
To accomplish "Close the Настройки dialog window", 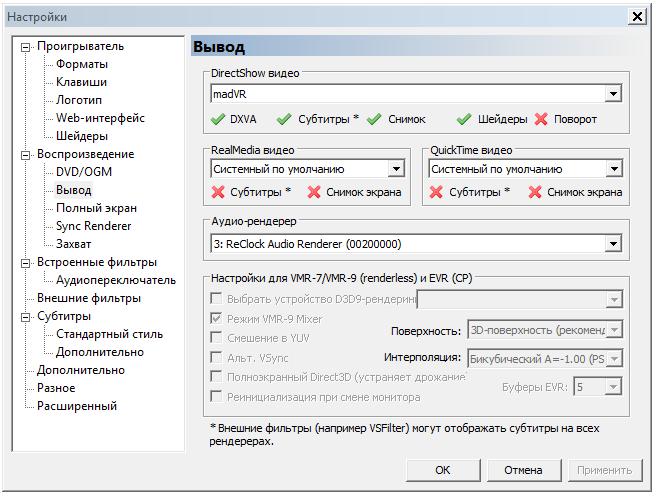I will pyautogui.click(x=636, y=16).
